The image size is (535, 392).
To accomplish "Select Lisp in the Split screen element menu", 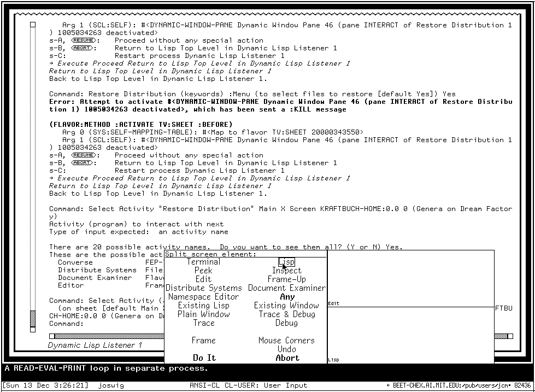I will click(286, 262).
